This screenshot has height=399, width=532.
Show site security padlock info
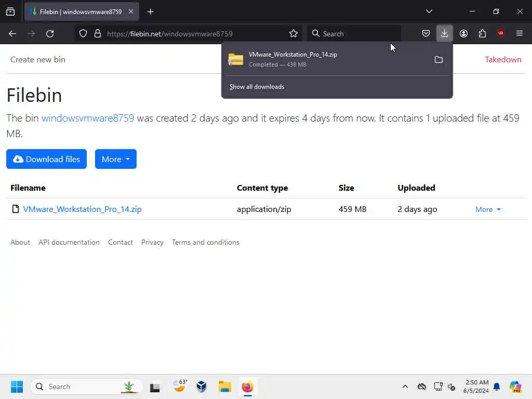[x=98, y=34]
